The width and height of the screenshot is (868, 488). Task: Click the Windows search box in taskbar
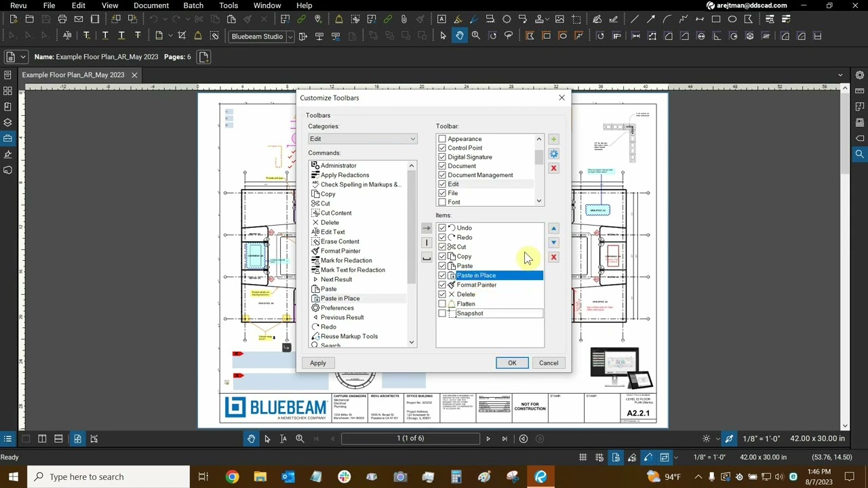pos(108,476)
